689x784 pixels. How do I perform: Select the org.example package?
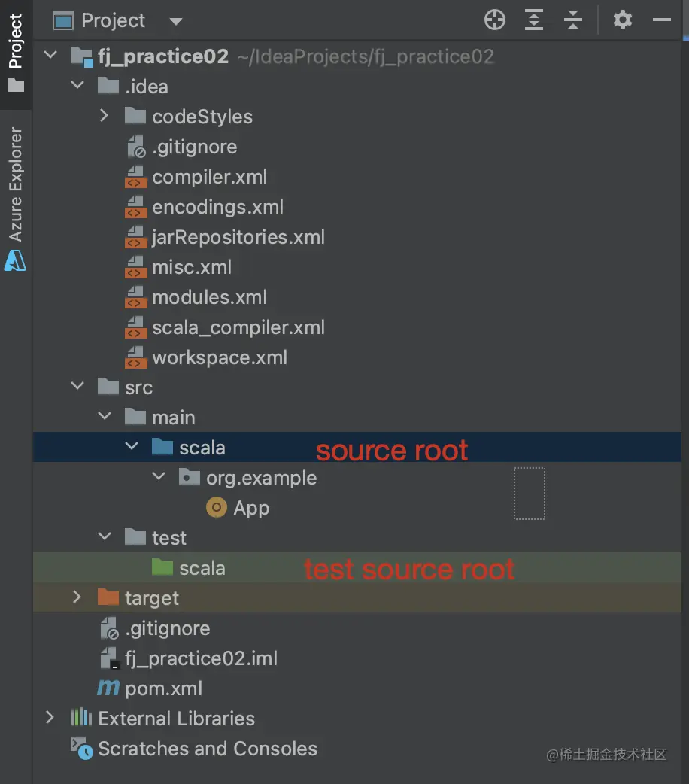260,477
